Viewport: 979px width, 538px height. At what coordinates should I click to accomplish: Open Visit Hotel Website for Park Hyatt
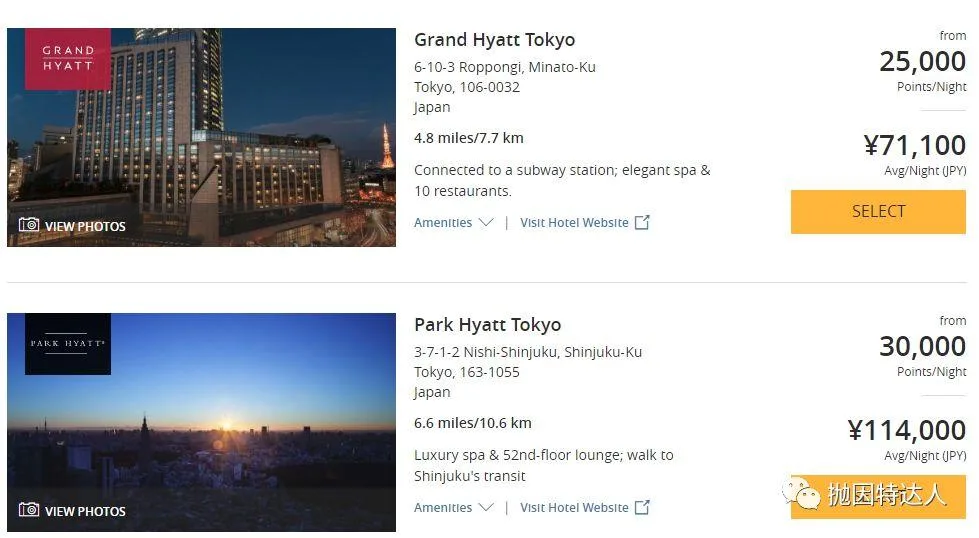point(574,508)
